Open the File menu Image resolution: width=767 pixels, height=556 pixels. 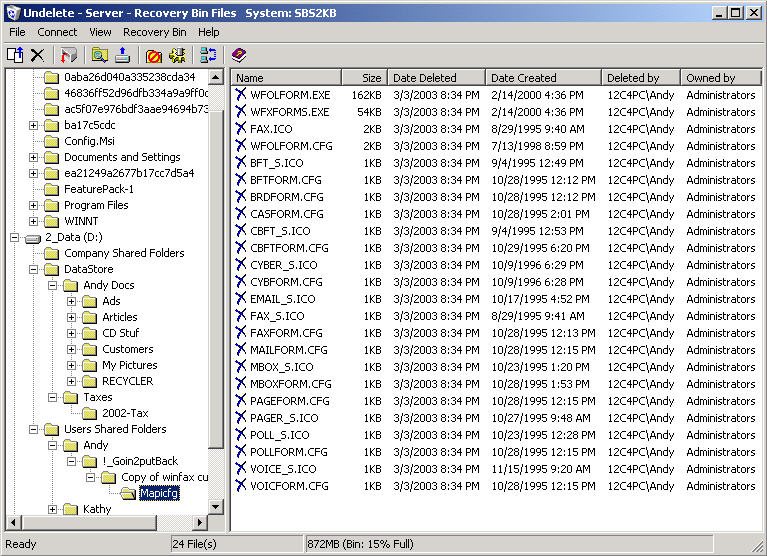pos(17,32)
